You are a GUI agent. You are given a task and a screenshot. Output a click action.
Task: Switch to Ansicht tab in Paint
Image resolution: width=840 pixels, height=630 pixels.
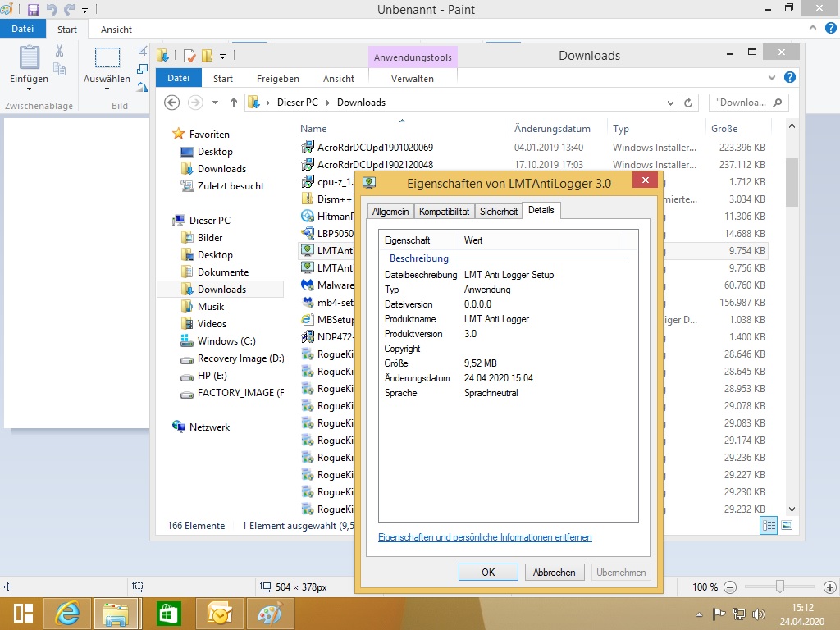tap(116, 30)
